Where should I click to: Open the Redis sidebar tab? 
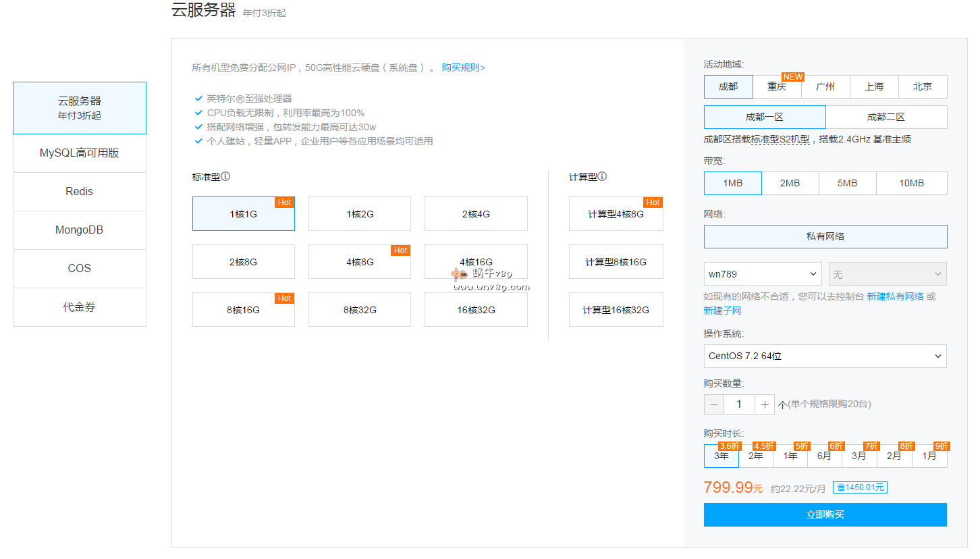coord(80,192)
